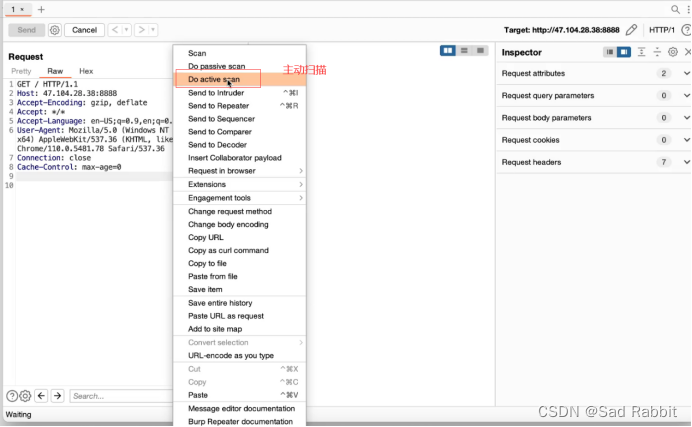Open the Extensions submenu
Screen dimensions: 692x427
click(x=240, y=184)
